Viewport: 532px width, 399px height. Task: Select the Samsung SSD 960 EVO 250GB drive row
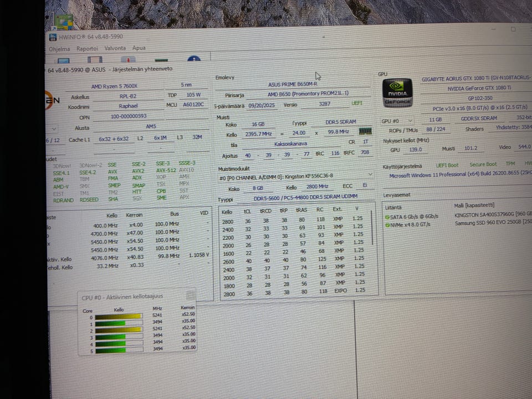458,224
